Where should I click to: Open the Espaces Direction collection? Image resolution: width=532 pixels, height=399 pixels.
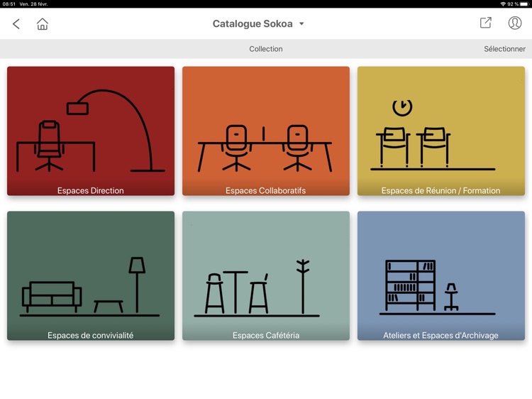pos(91,131)
